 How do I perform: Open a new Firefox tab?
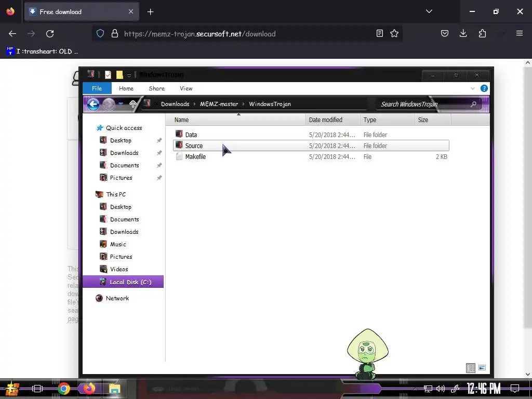point(150,12)
